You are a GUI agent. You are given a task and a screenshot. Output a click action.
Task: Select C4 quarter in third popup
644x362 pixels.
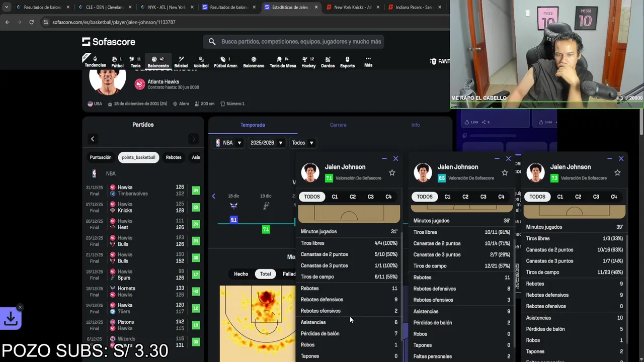(x=614, y=197)
